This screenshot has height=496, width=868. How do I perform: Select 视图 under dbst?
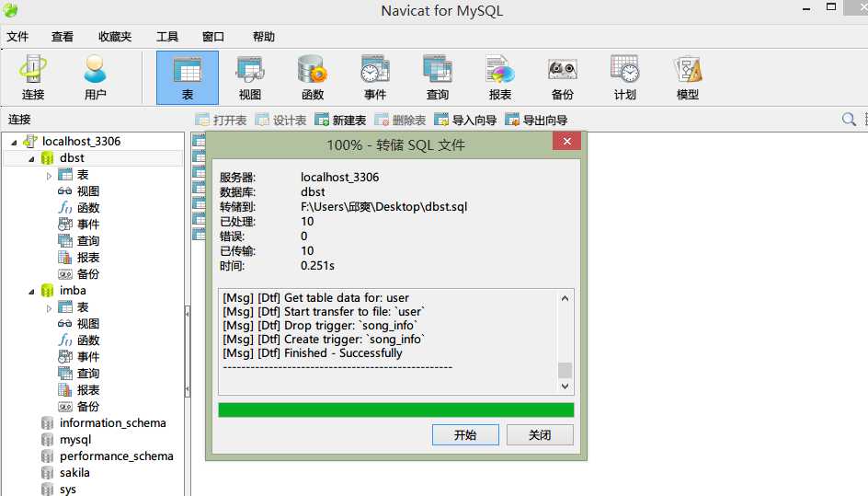point(88,191)
